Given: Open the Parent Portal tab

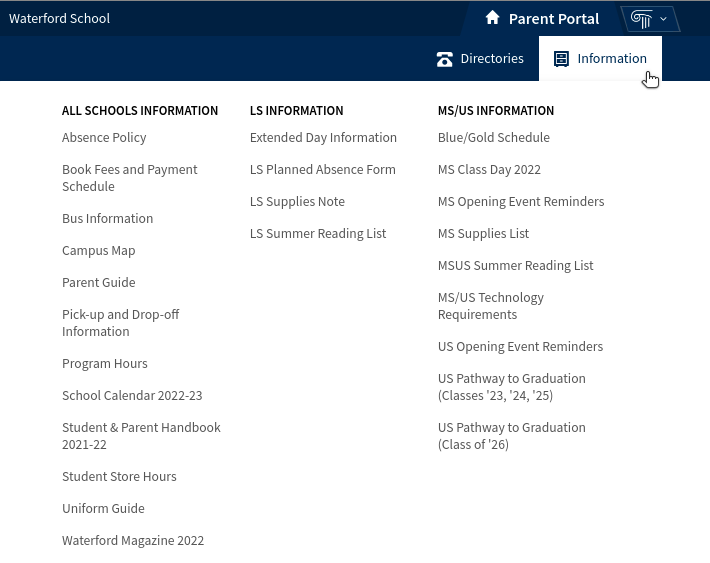Looking at the screenshot, I should click(553, 19).
